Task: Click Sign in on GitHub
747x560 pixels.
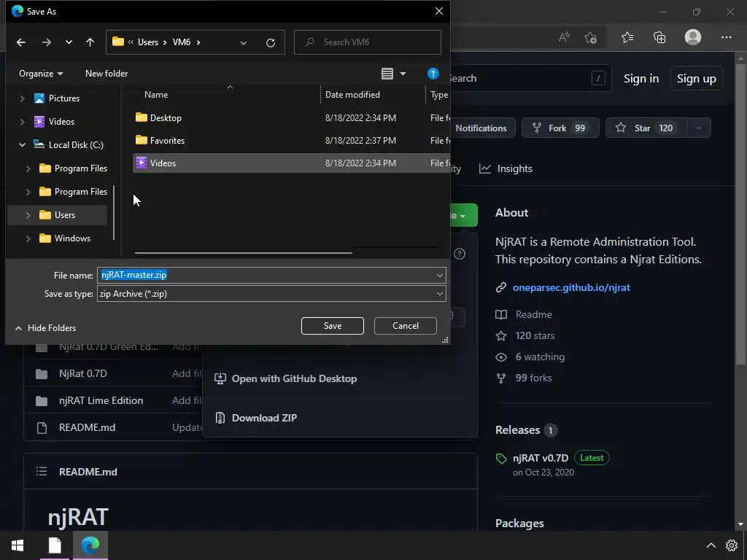Action: tap(641, 79)
